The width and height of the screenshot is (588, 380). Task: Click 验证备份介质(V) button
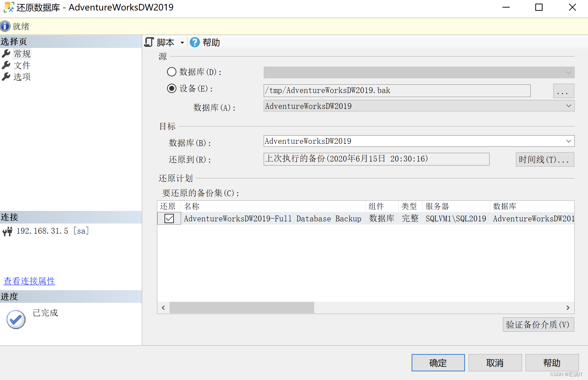coord(538,324)
